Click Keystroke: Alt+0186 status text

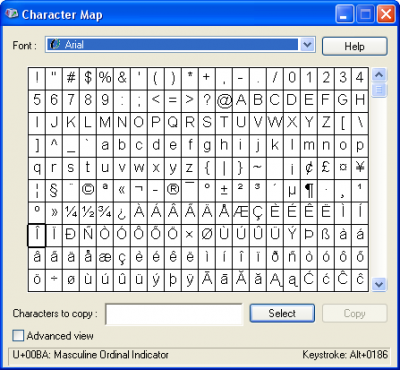(x=345, y=355)
